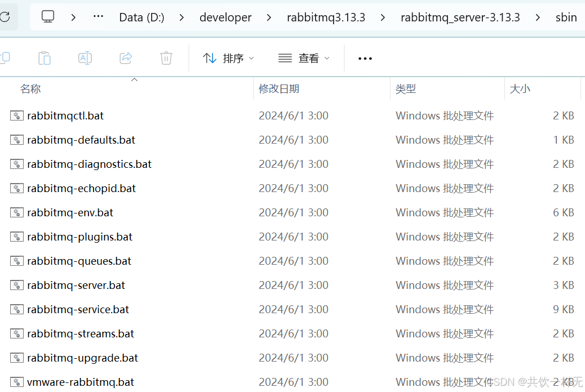Viewport: 585px width, 392px height.
Task: Select file vmware-rabbitmq.bat
Action: coord(80,382)
